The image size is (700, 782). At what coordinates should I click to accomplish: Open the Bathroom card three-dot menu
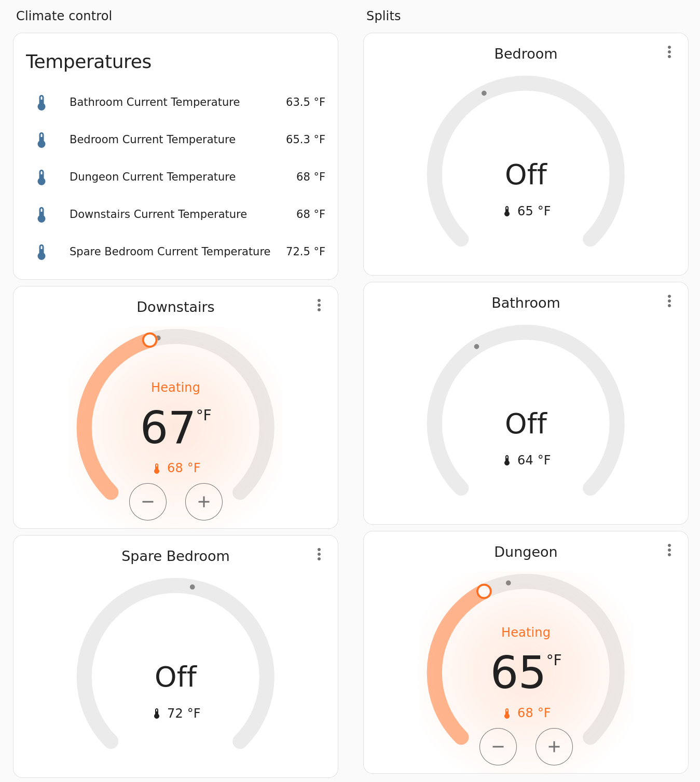point(669,301)
